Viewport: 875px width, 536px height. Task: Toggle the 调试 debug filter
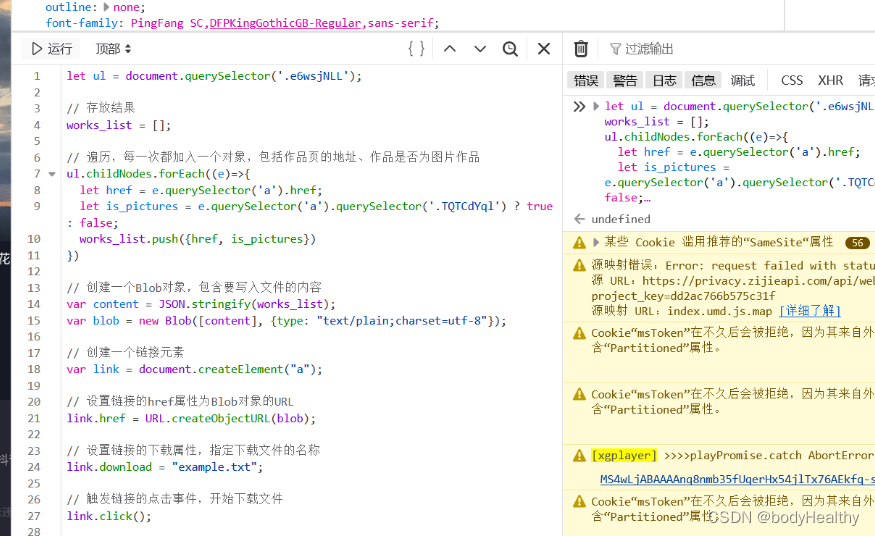743,80
